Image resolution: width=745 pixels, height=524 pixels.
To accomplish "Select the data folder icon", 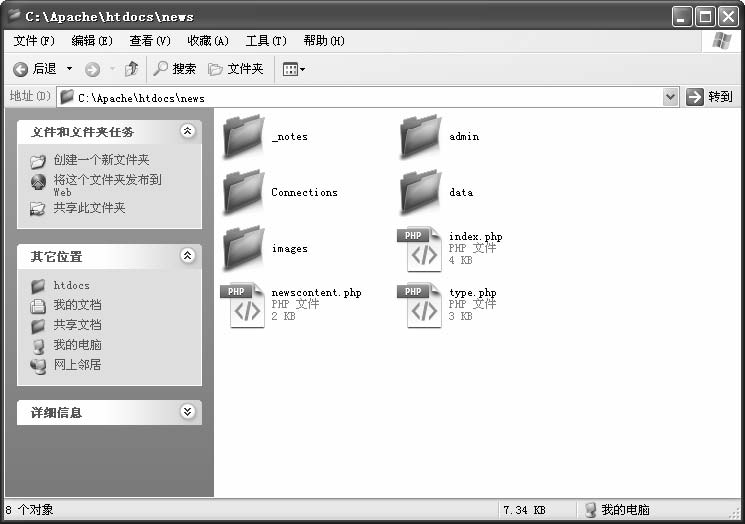I will [x=420, y=192].
